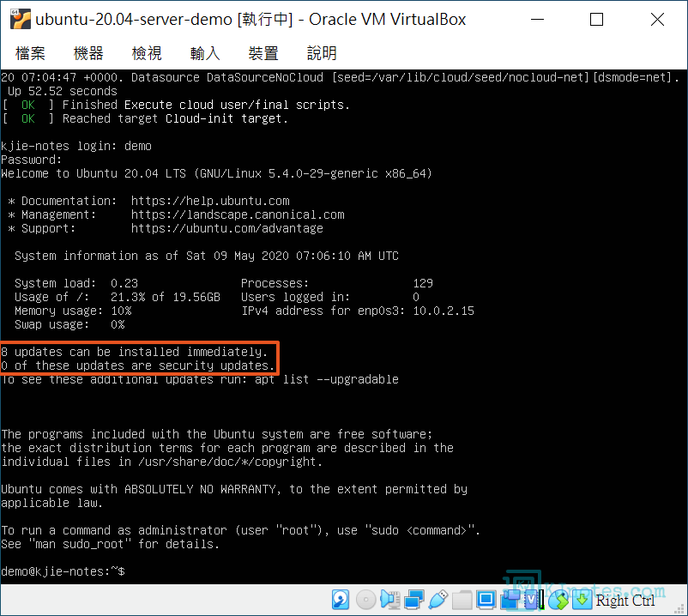
Task: Open the 輸入 (Input) menu
Action: pos(205,53)
